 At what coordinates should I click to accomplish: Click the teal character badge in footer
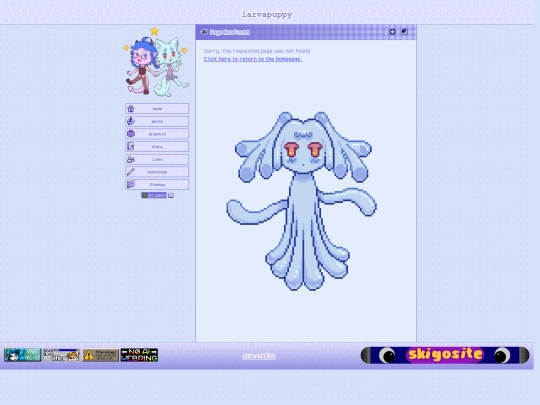(x=22, y=355)
